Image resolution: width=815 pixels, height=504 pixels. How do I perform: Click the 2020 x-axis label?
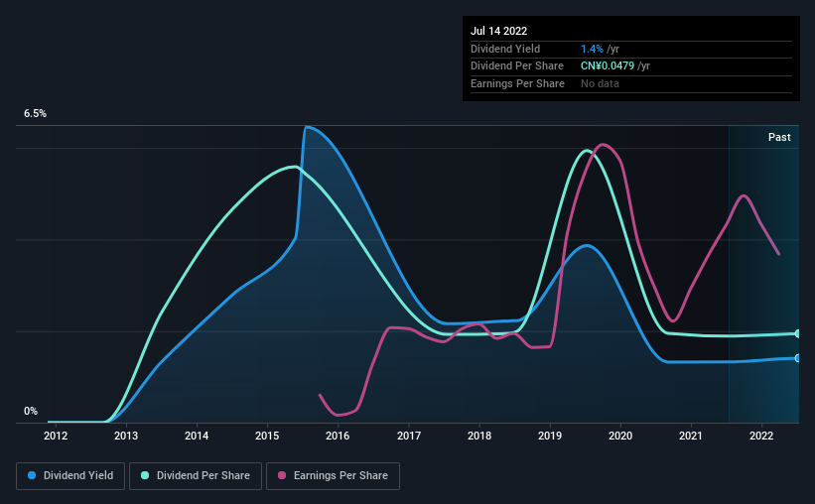point(620,436)
